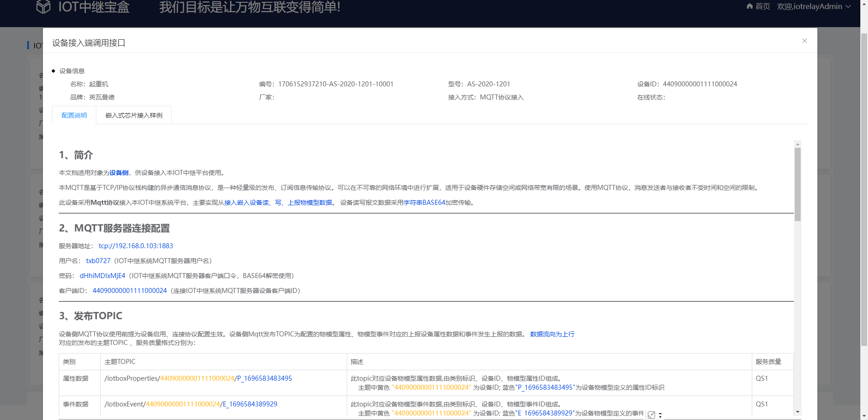The width and height of the screenshot is (868, 420).
Task: Click the diamond marker before 设备信息
Action: [54, 71]
